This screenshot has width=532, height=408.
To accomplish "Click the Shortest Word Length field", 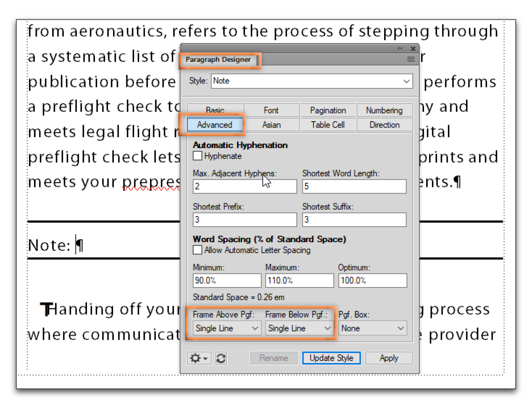I will (x=354, y=186).
